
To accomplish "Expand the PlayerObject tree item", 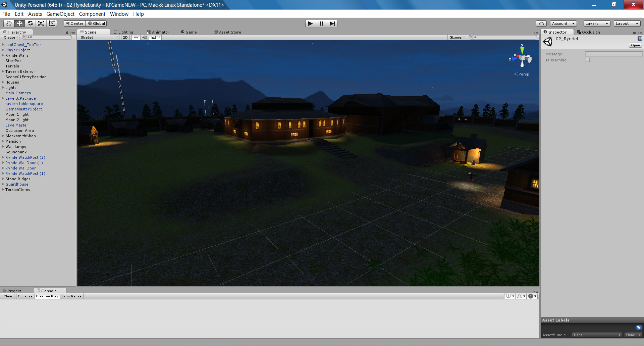I will pos(3,50).
